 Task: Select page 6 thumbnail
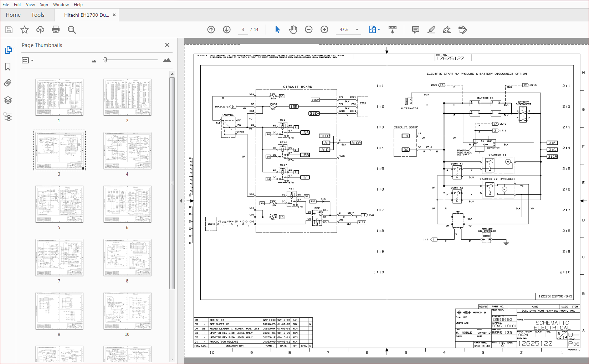[x=127, y=204]
